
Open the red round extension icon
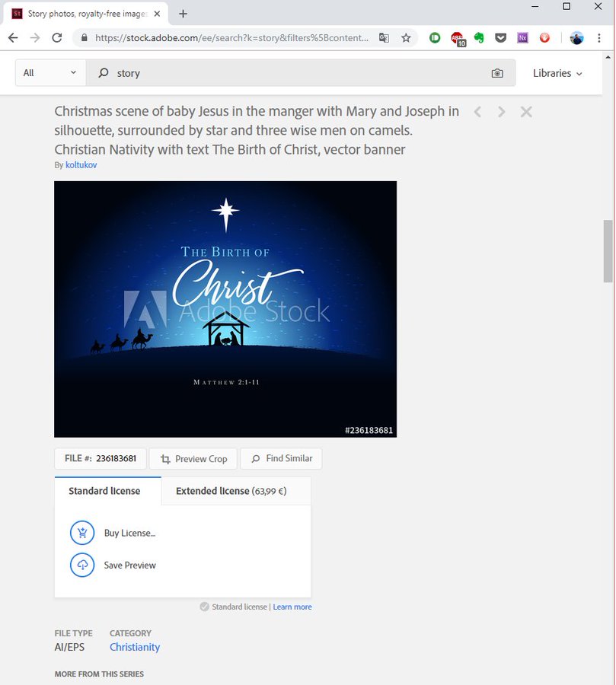[544, 38]
